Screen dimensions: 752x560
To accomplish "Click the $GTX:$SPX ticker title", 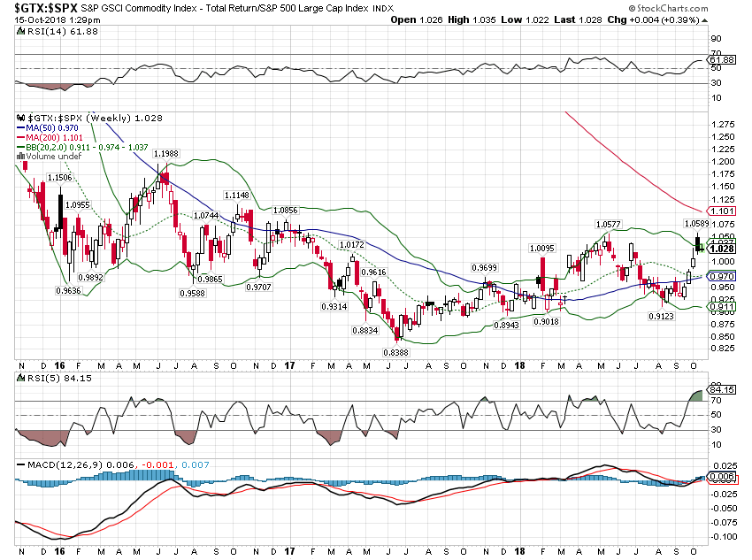I will click(x=45, y=8).
